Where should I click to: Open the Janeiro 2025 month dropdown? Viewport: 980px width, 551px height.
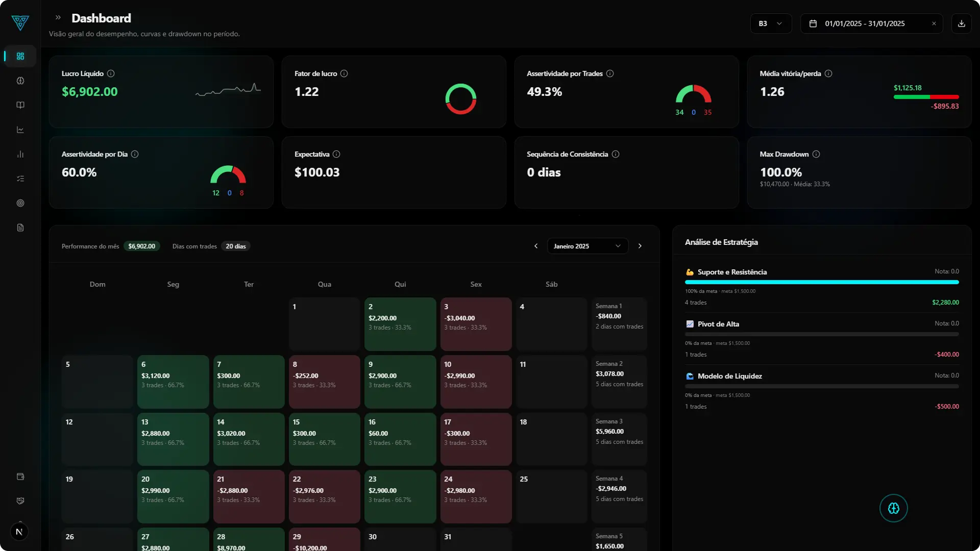[x=587, y=246]
